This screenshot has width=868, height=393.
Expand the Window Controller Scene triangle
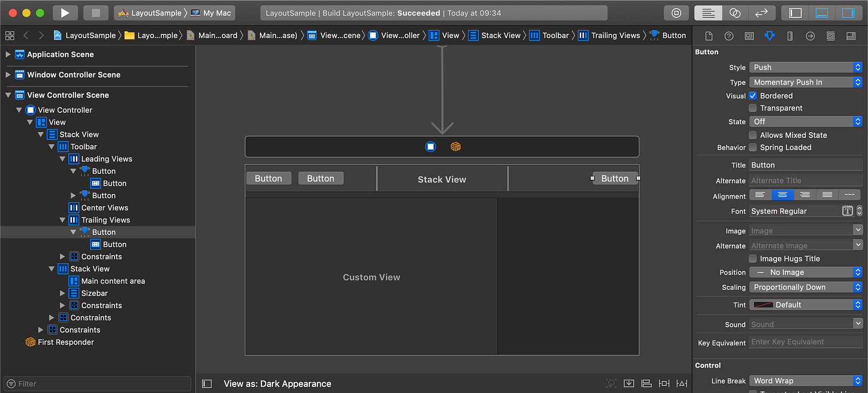pyautogui.click(x=8, y=74)
